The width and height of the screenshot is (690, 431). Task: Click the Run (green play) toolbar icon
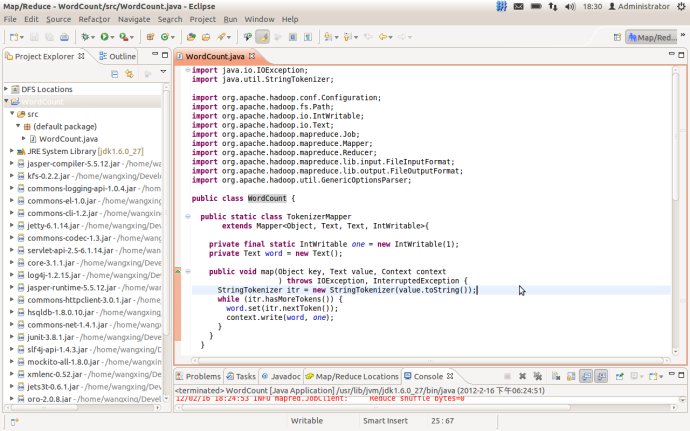tap(103, 37)
